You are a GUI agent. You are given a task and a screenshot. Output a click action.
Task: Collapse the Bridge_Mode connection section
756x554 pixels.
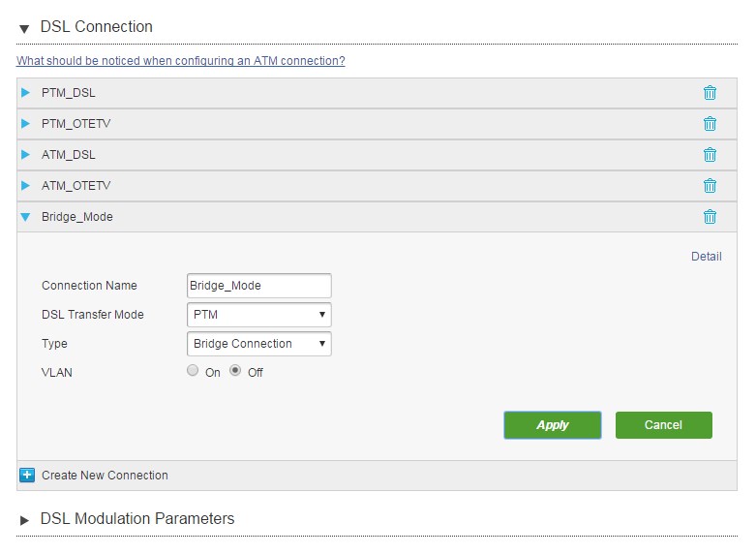pos(25,217)
